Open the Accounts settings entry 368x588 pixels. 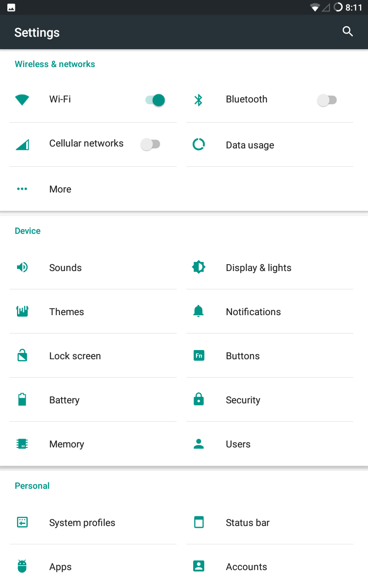(x=246, y=567)
